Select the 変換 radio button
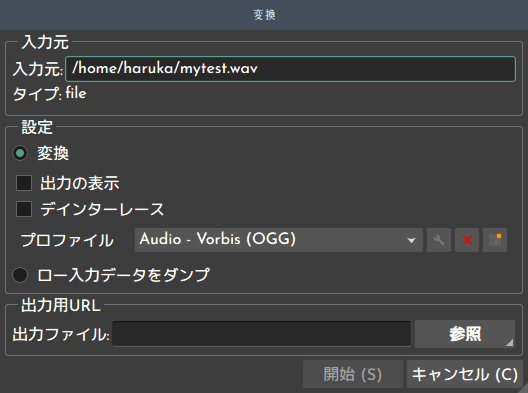Screen dimensions: 528x393 point(20,153)
